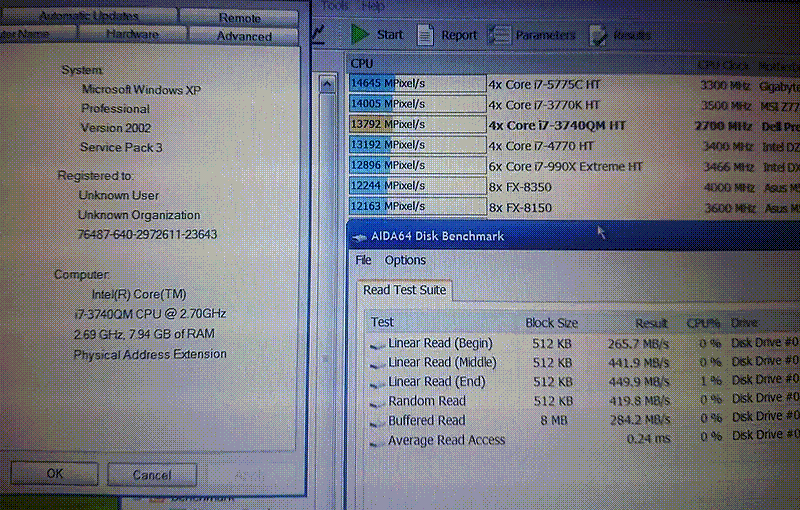Switch to the Hardware tab

[133, 34]
